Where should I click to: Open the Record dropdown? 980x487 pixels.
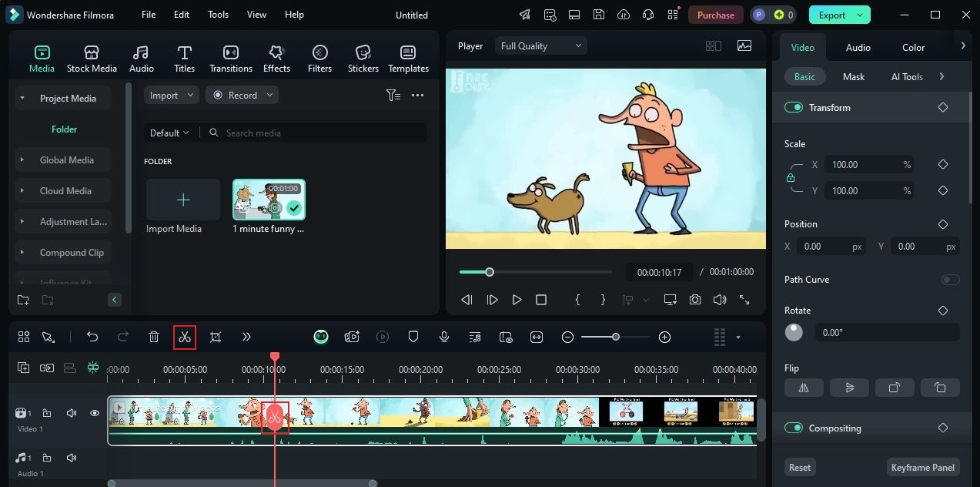(x=242, y=96)
